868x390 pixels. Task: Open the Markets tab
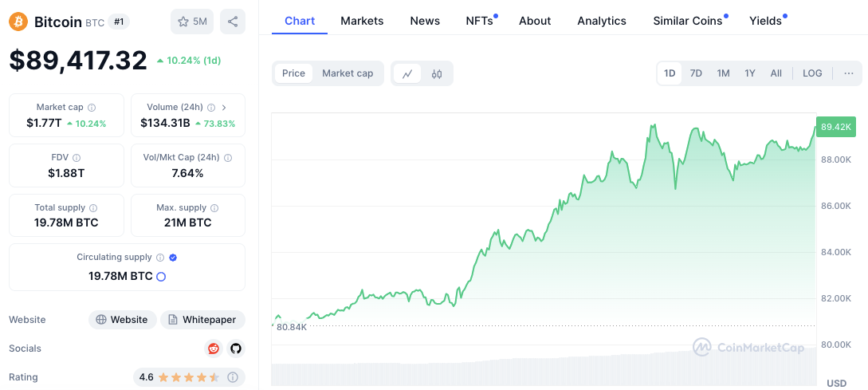pyautogui.click(x=362, y=21)
